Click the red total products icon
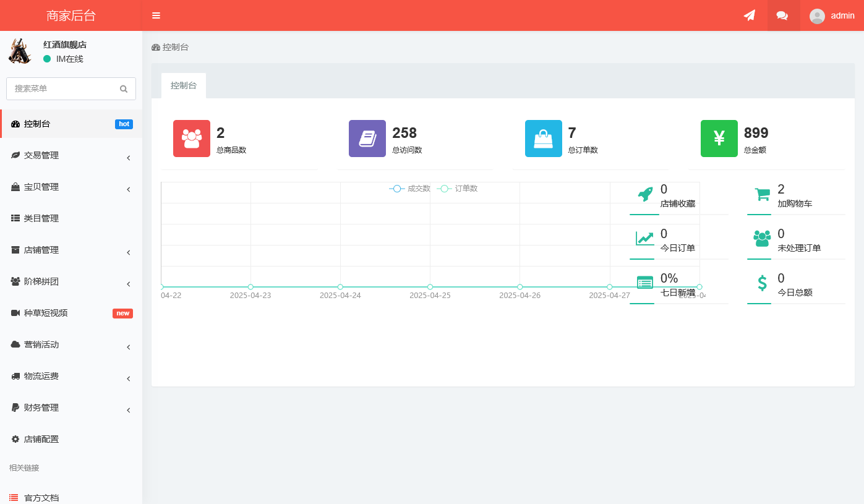Image resolution: width=864 pixels, height=504 pixels. 192,139
